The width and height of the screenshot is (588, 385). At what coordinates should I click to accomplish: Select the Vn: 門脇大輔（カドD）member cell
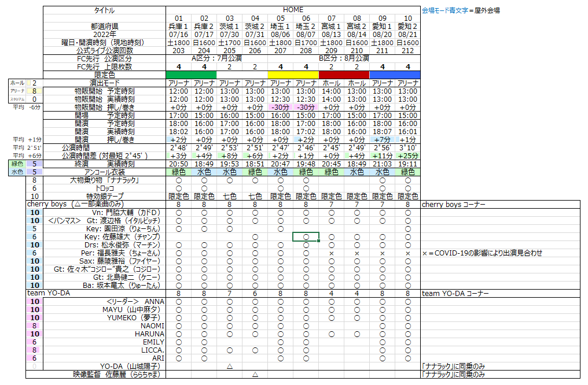coord(104,213)
